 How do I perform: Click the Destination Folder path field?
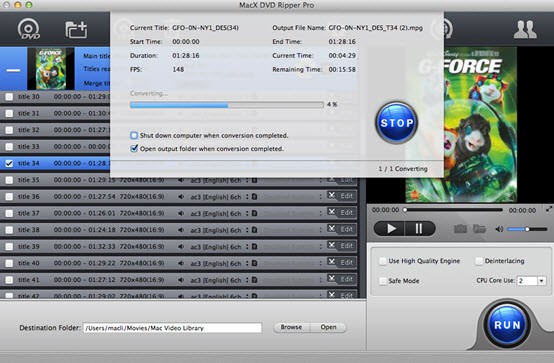pyautogui.click(x=172, y=328)
